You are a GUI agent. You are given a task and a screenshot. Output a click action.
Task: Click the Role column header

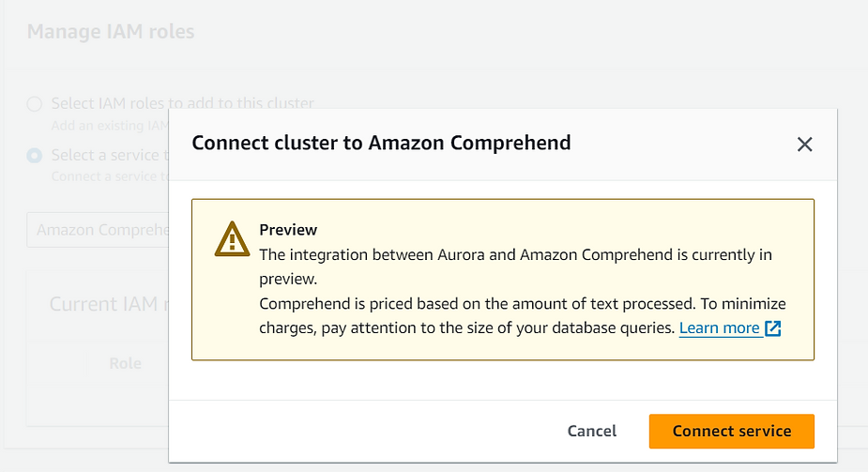tap(125, 363)
